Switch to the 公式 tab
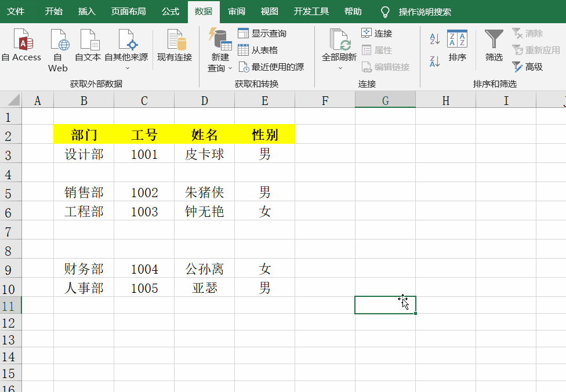 point(170,12)
